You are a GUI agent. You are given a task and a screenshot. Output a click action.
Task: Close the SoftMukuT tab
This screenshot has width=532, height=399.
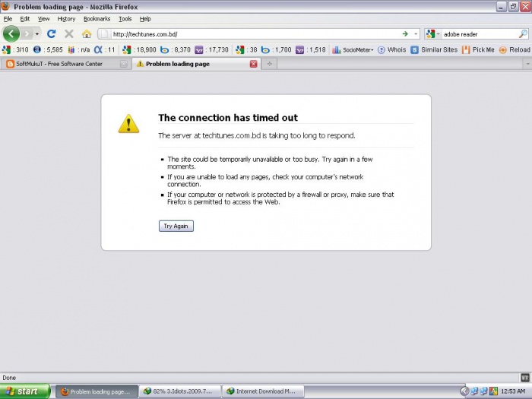(123, 64)
